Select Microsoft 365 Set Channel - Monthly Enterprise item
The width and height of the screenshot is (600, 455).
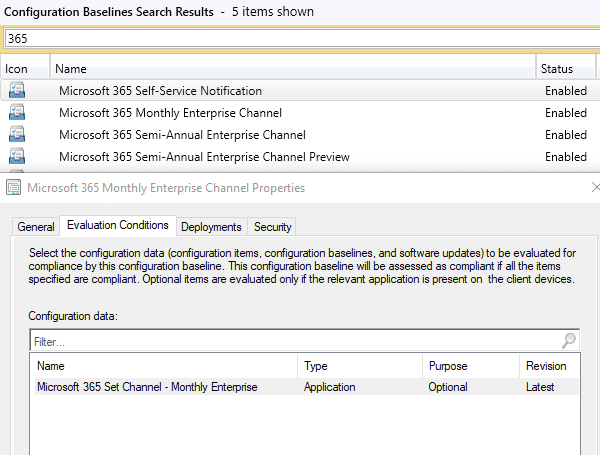point(147,387)
